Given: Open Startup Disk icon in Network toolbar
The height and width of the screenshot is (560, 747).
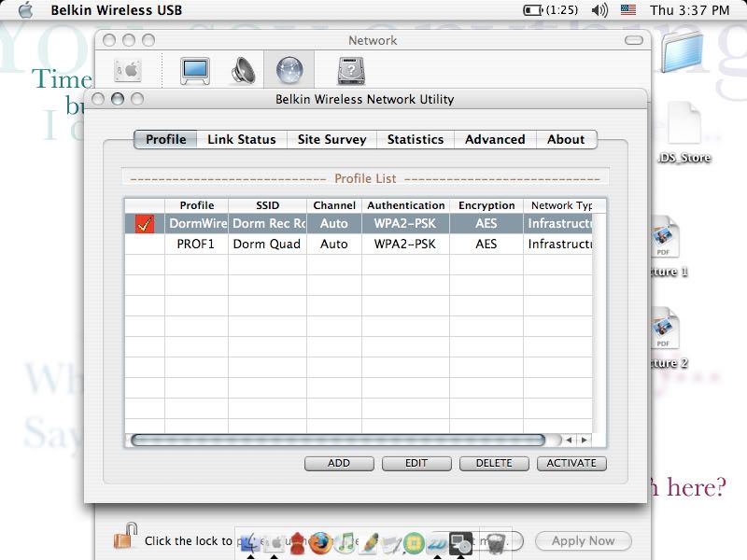Looking at the screenshot, I should click(x=351, y=71).
